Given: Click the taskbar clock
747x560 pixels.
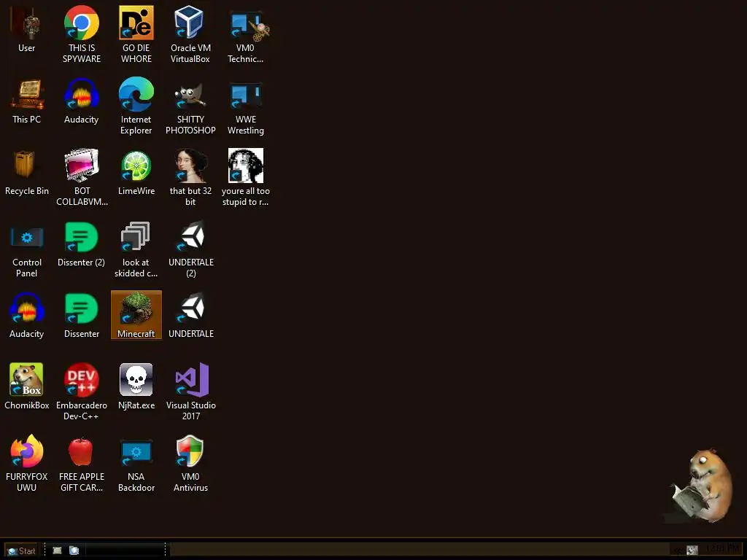Looking at the screenshot, I should pos(721,549).
